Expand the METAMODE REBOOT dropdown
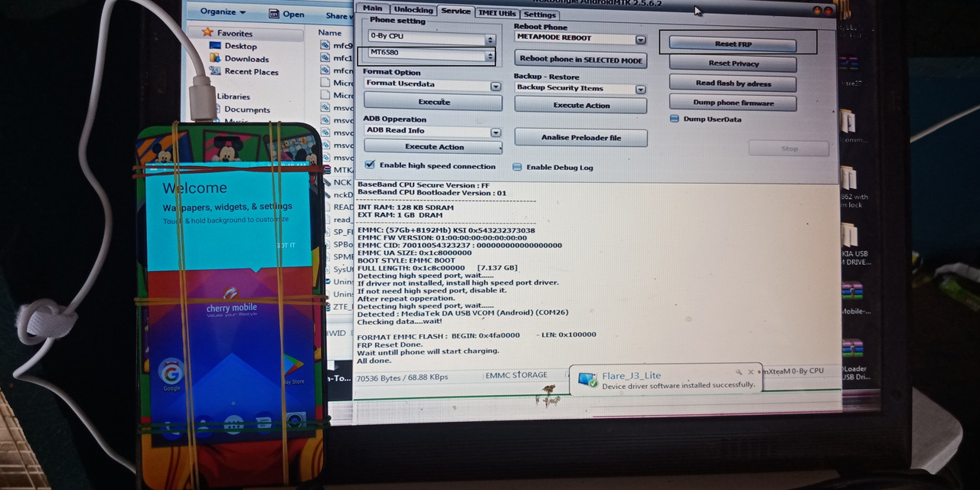 (640, 38)
